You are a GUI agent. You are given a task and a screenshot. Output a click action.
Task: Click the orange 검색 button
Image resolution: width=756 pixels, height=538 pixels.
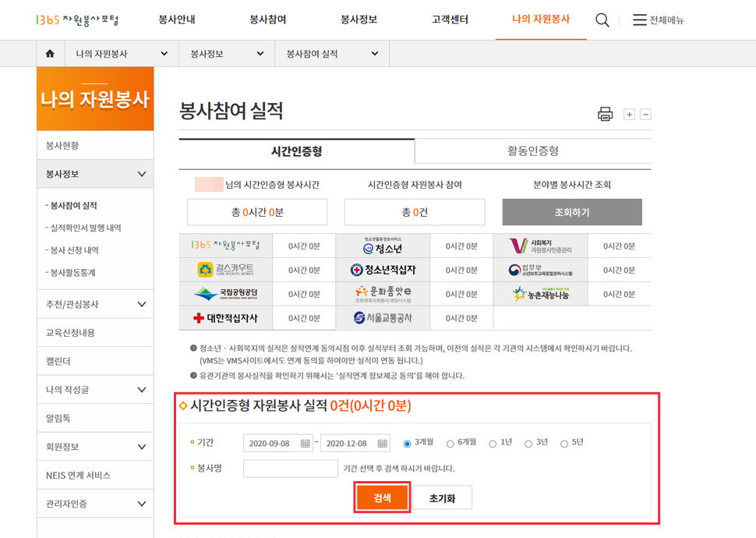pyautogui.click(x=383, y=497)
